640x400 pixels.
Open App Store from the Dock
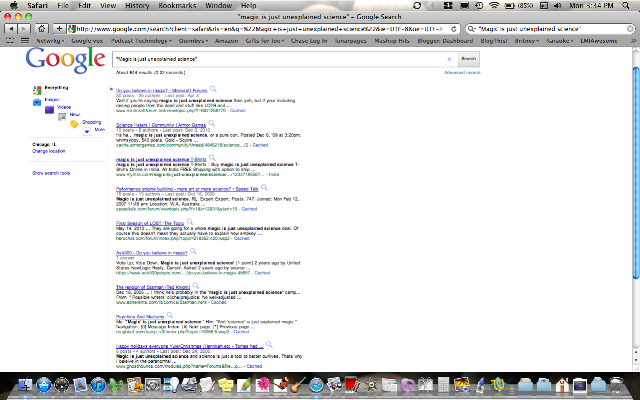coord(44,385)
